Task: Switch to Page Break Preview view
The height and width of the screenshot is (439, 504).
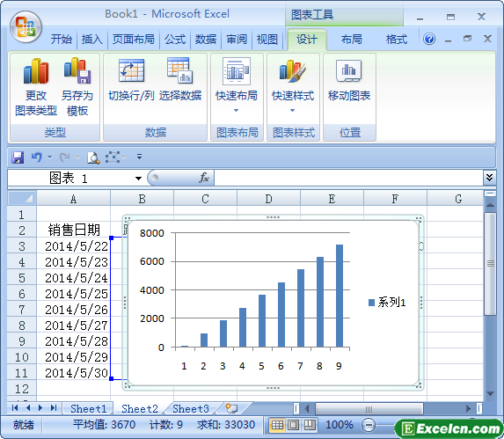Action: pos(310,425)
